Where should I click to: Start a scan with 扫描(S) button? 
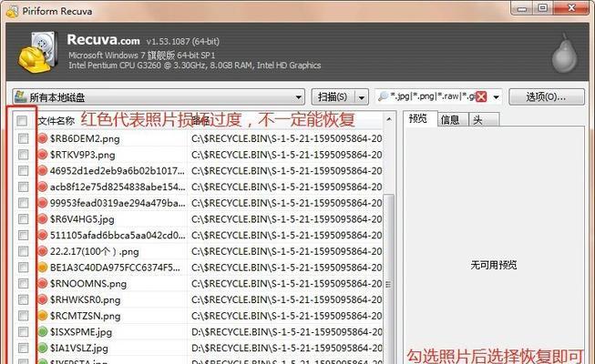coord(333,97)
